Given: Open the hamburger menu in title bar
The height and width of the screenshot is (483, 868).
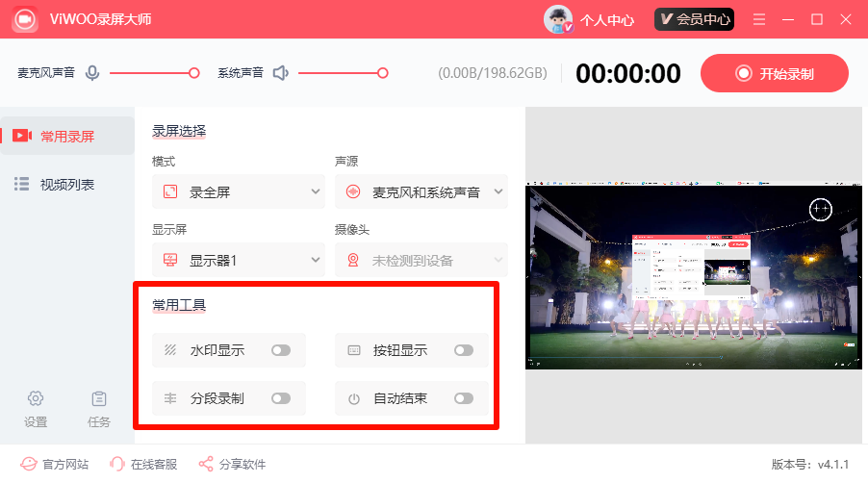Looking at the screenshot, I should pyautogui.click(x=759, y=19).
